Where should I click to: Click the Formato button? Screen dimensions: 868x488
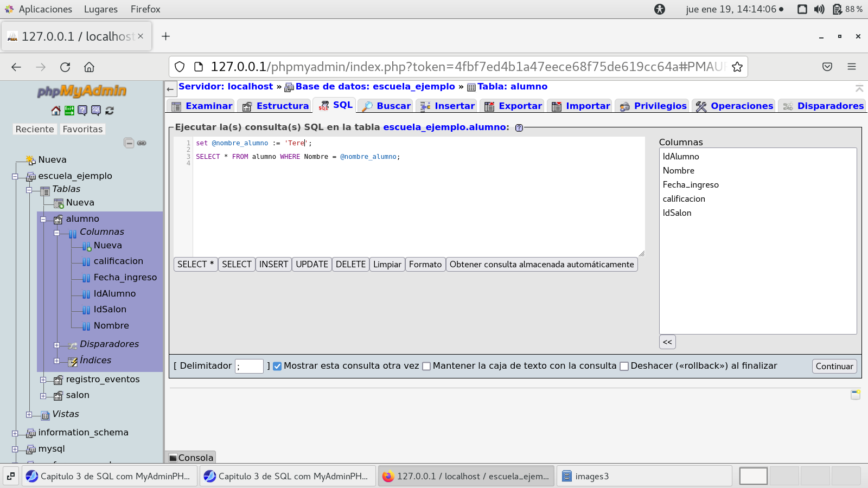pos(425,265)
